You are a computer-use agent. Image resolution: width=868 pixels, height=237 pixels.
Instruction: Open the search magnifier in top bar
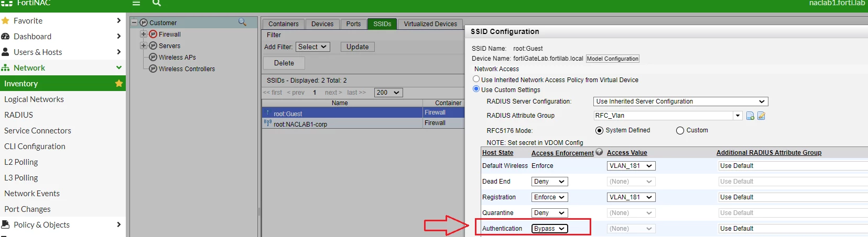[156, 3]
